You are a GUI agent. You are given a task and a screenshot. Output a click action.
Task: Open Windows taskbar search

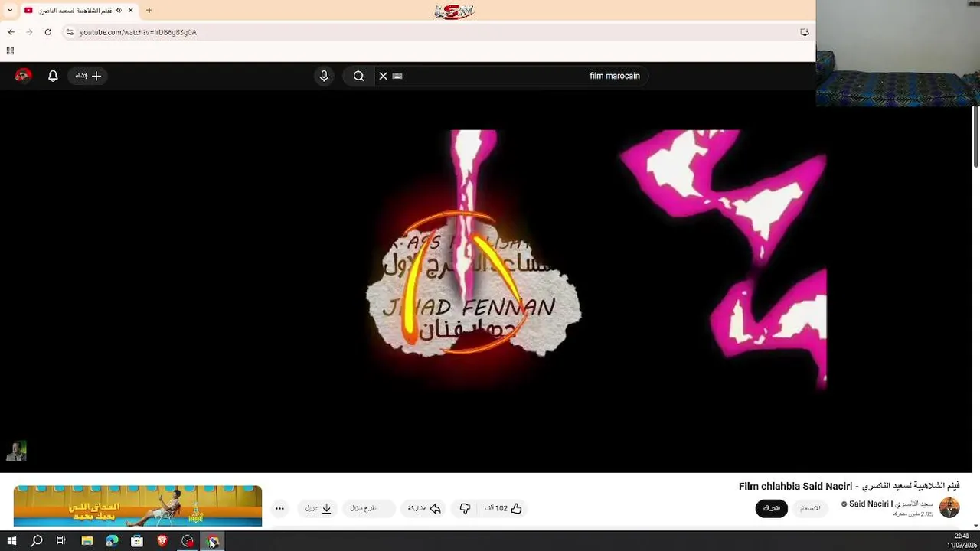coord(36,541)
